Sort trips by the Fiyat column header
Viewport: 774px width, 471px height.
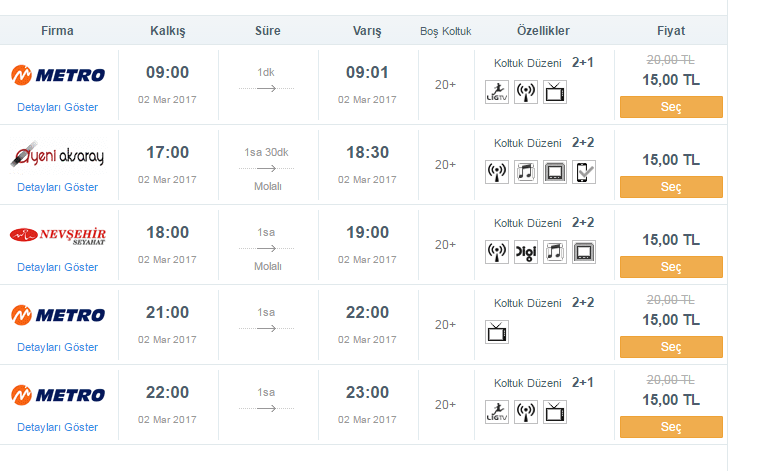click(x=671, y=31)
